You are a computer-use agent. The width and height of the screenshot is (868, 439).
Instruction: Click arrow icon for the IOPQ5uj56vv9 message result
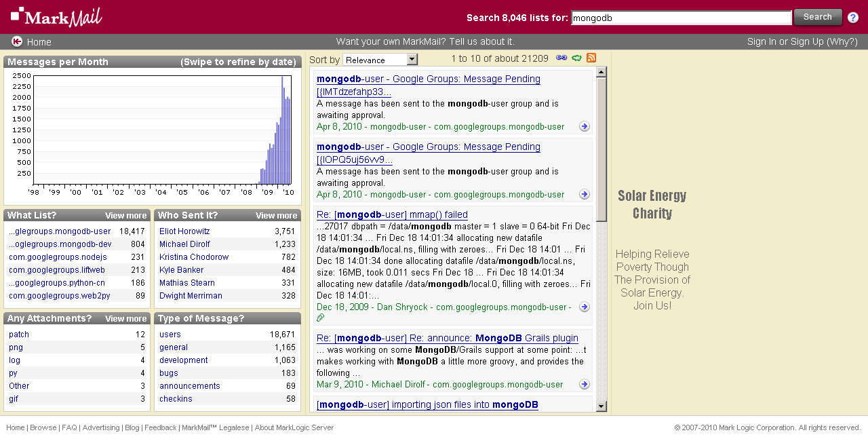tap(585, 194)
